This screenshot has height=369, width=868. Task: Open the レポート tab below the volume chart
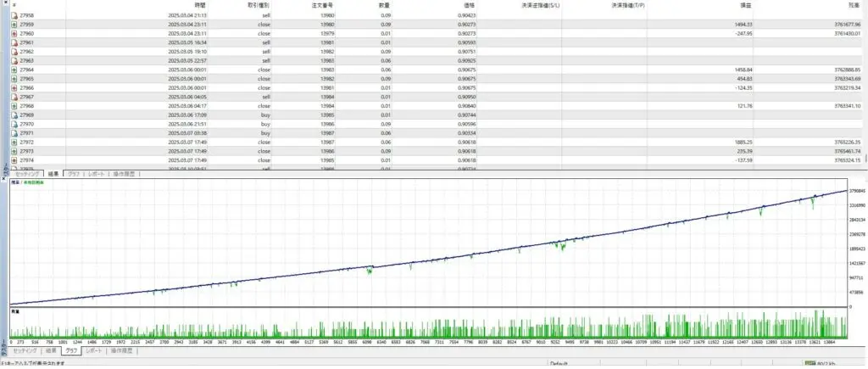(95, 351)
